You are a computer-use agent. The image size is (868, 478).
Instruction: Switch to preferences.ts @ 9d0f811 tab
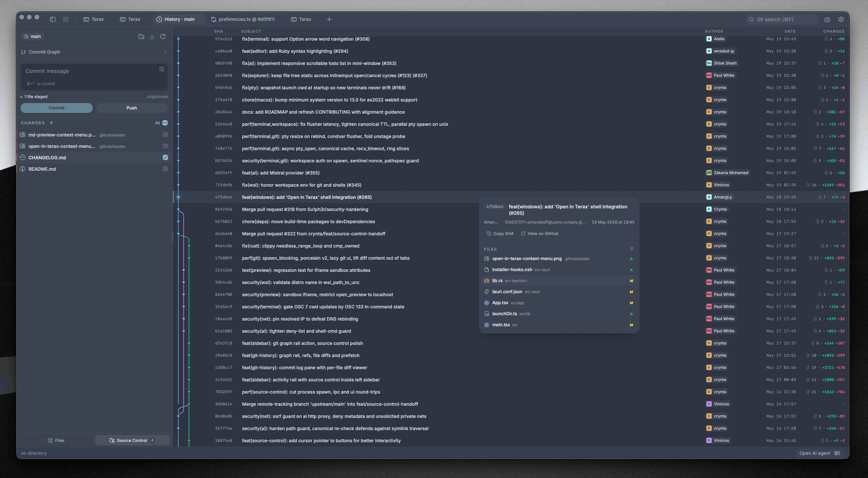click(243, 19)
